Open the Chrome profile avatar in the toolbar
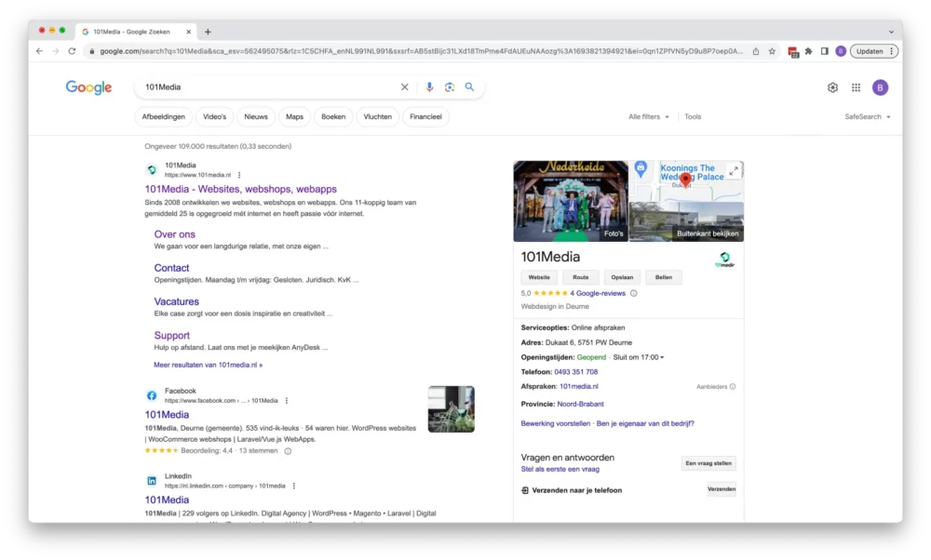Screen dimensions: 931x560 [841, 51]
